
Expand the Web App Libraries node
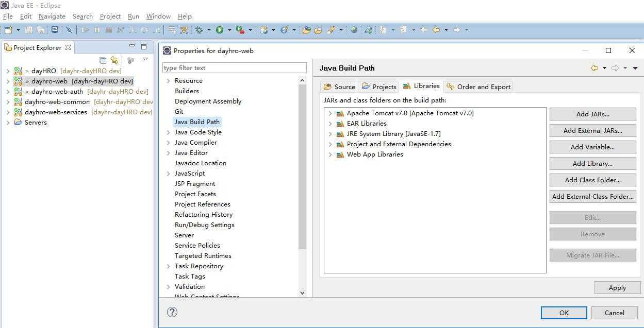(330, 154)
